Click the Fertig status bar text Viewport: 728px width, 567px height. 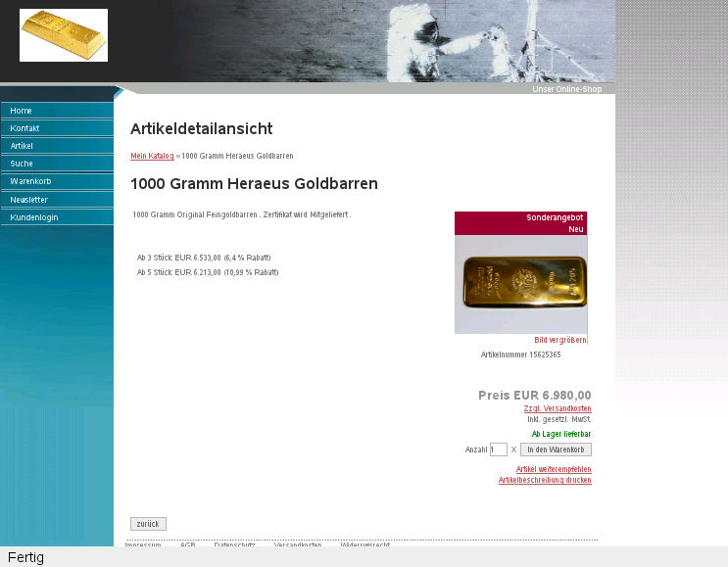pos(26,557)
